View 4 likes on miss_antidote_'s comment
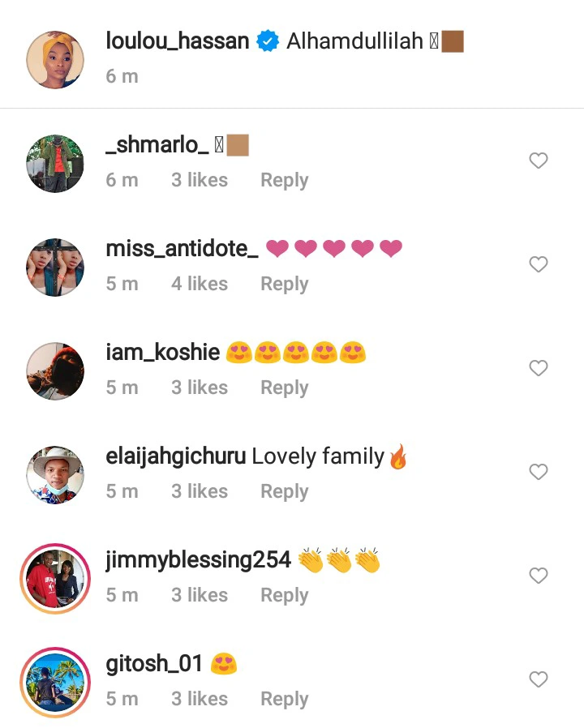Screen dimensions: 584x728 (200, 284)
